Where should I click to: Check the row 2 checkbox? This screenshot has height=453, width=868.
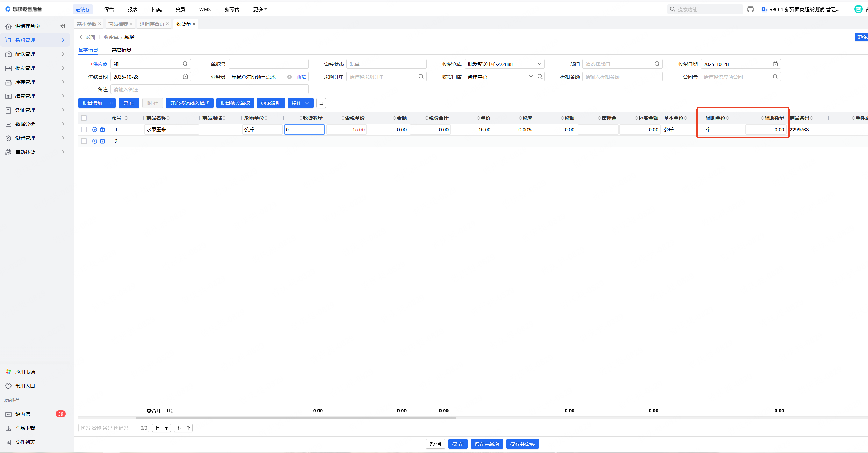click(x=84, y=141)
